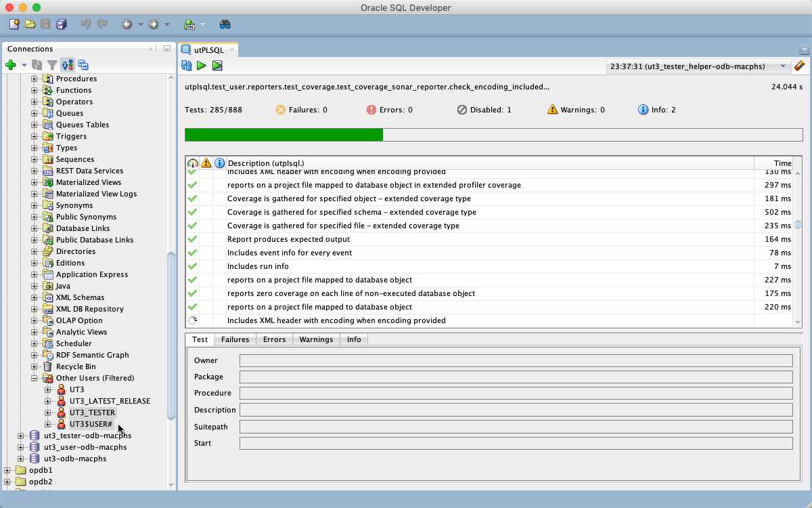Open the dropdown arrow beside New Connection
Screen dimensions: 812x508
(x=24, y=66)
